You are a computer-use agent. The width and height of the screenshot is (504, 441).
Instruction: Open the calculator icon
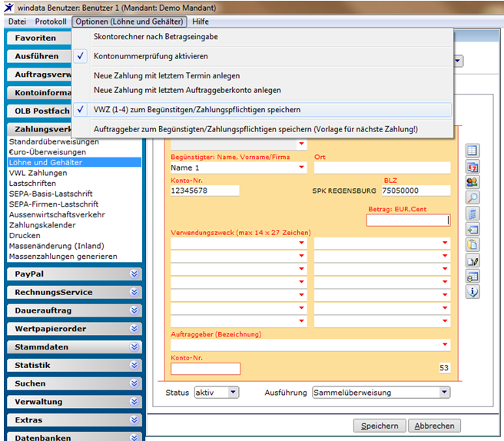[x=472, y=213]
